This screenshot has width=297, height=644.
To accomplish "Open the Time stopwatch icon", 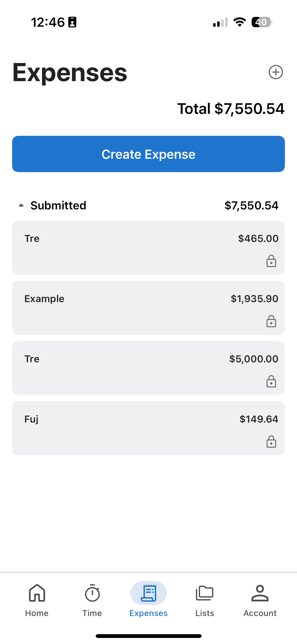I will click(x=92, y=593).
